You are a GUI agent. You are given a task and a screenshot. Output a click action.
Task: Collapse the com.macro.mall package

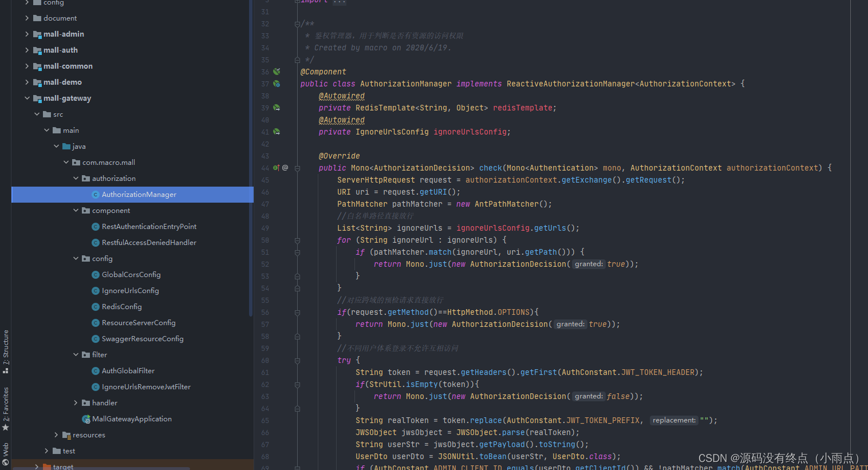66,163
